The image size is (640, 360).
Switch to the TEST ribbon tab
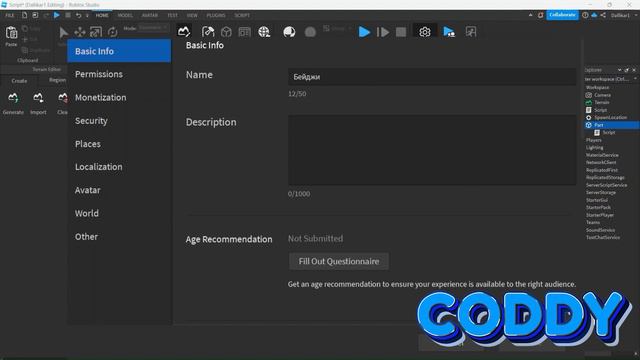coord(172,15)
